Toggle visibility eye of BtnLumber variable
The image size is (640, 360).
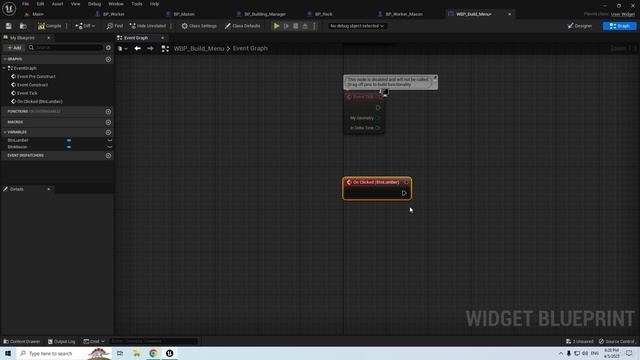coord(110,140)
